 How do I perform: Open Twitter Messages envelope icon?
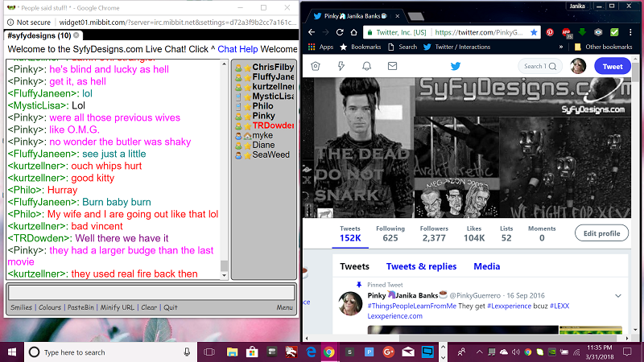(x=392, y=66)
